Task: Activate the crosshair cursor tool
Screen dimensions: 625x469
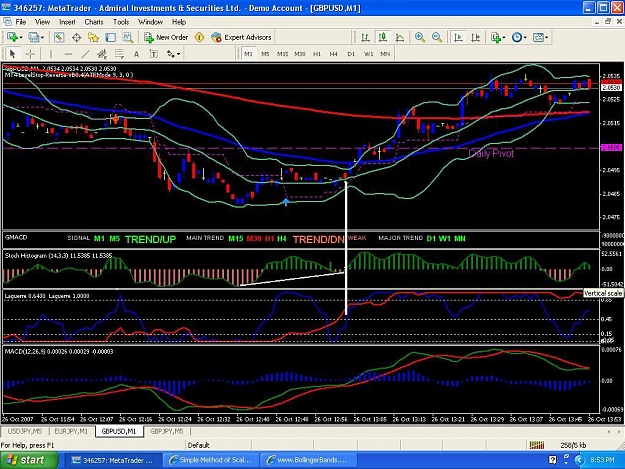Action: point(30,54)
